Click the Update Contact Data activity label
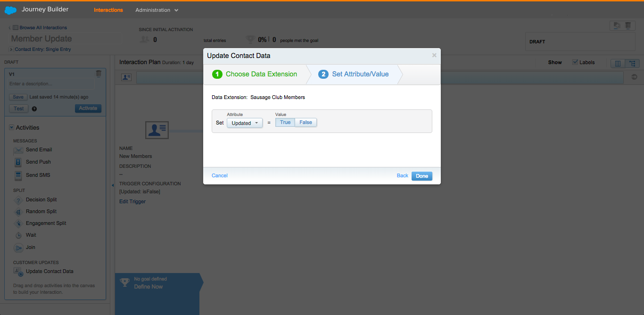The width and height of the screenshot is (644, 315). [x=50, y=272]
